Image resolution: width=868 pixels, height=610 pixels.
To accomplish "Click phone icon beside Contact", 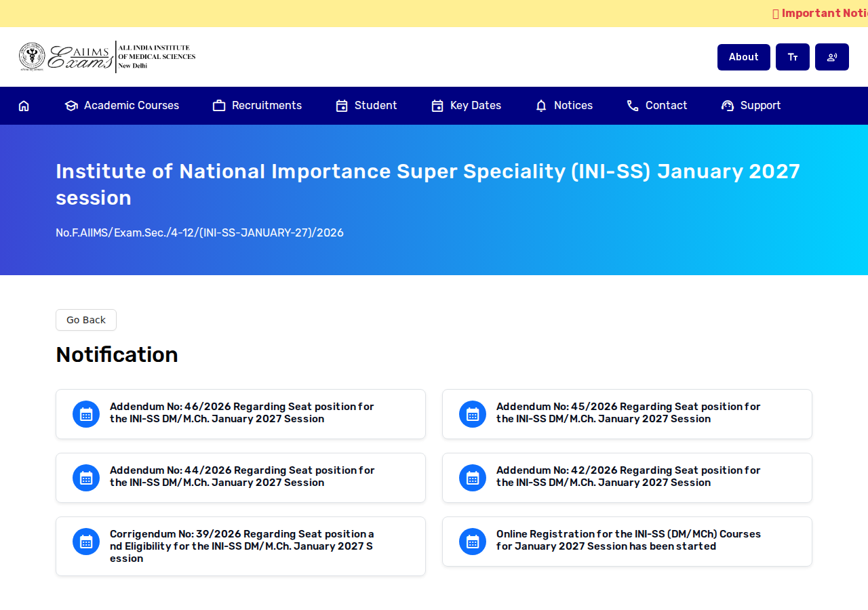I will 633,106.
